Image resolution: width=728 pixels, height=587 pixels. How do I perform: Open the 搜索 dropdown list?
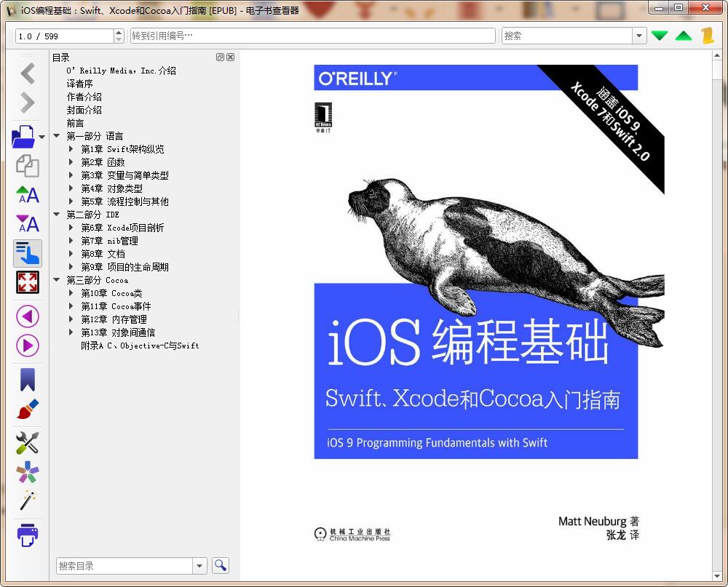(x=638, y=35)
